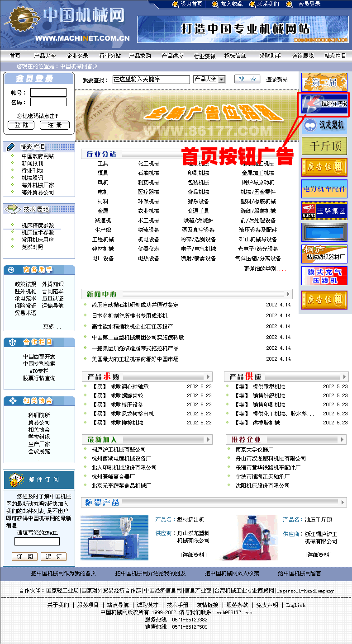Open the 桐庐精诚纺织器材厂 ad button
This screenshot has height=644, width=352.
coord(324,254)
